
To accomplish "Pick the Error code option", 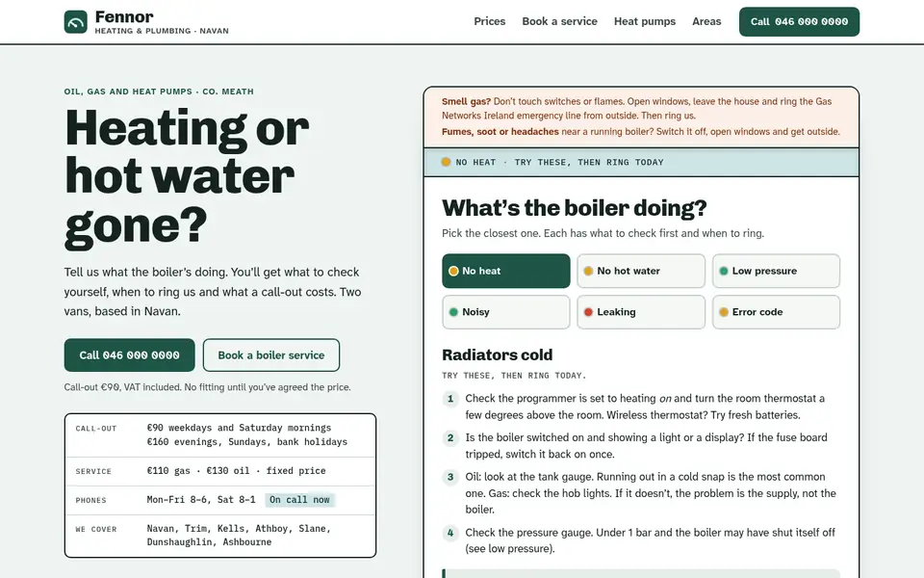I will pyautogui.click(x=776, y=312).
